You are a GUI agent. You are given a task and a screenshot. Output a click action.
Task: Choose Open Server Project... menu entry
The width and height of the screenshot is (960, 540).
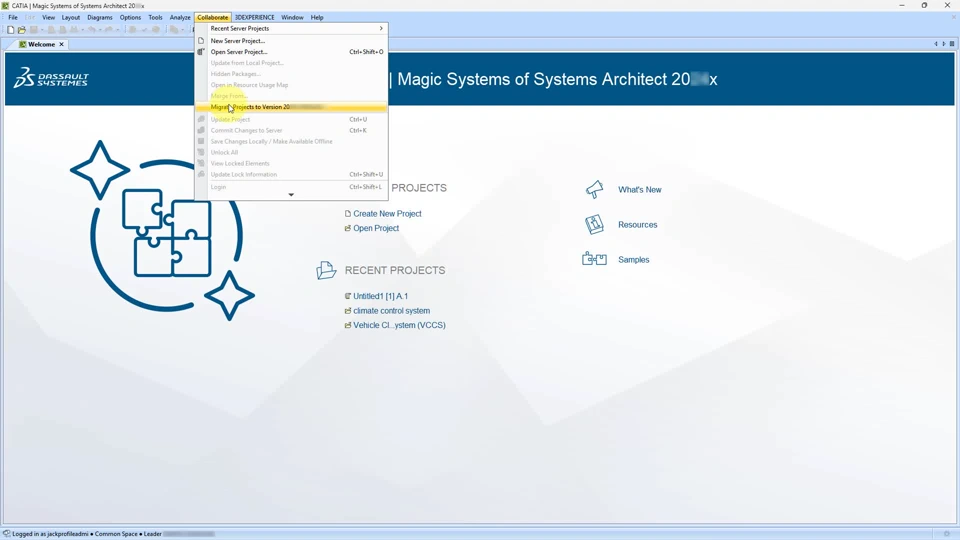pyautogui.click(x=291, y=51)
